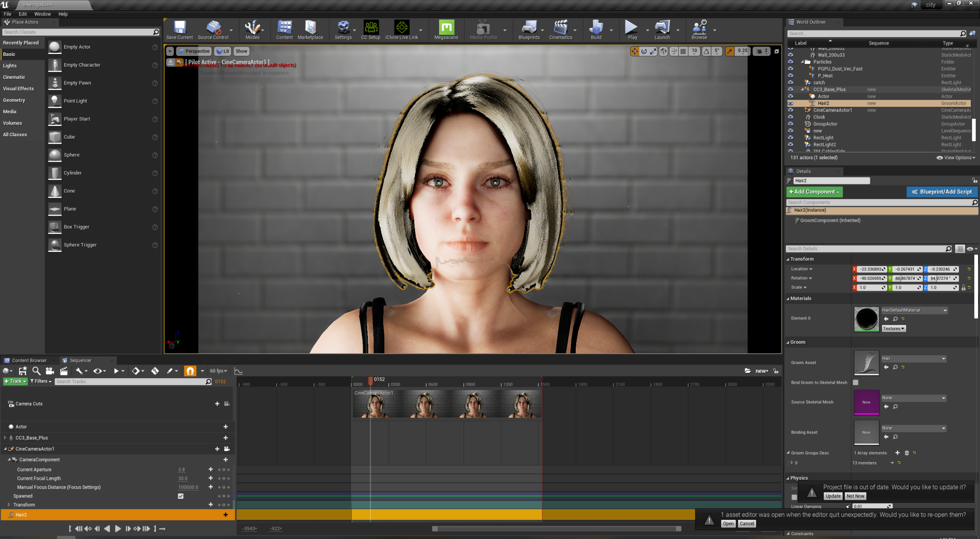Toggle visibility of Hair2 in World Outliner
Image resolution: width=980 pixels, height=539 pixels.
[790, 103]
